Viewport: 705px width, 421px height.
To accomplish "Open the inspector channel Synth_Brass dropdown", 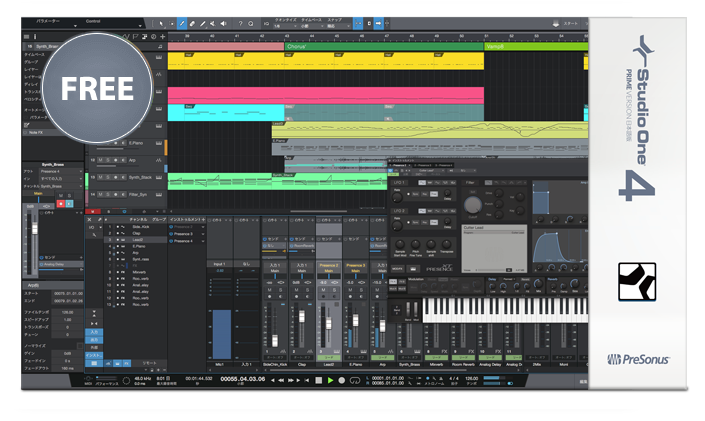I will point(61,186).
